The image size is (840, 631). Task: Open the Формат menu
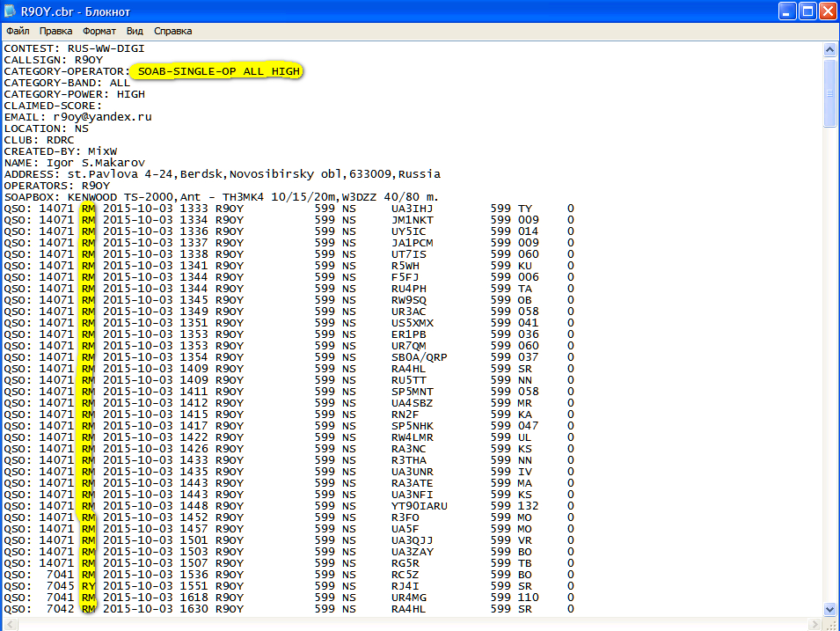click(x=99, y=31)
